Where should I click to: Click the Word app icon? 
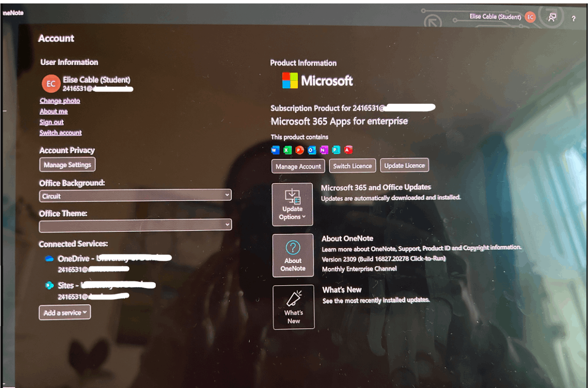point(275,150)
